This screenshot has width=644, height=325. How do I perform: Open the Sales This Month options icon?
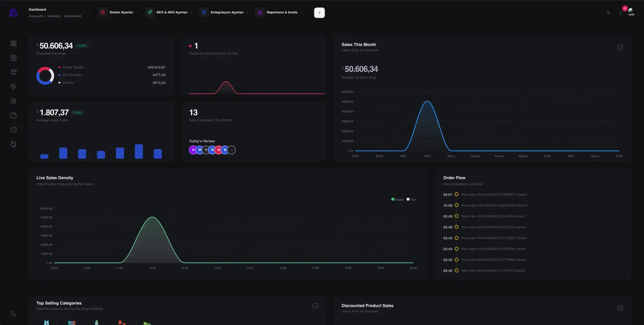(x=620, y=47)
